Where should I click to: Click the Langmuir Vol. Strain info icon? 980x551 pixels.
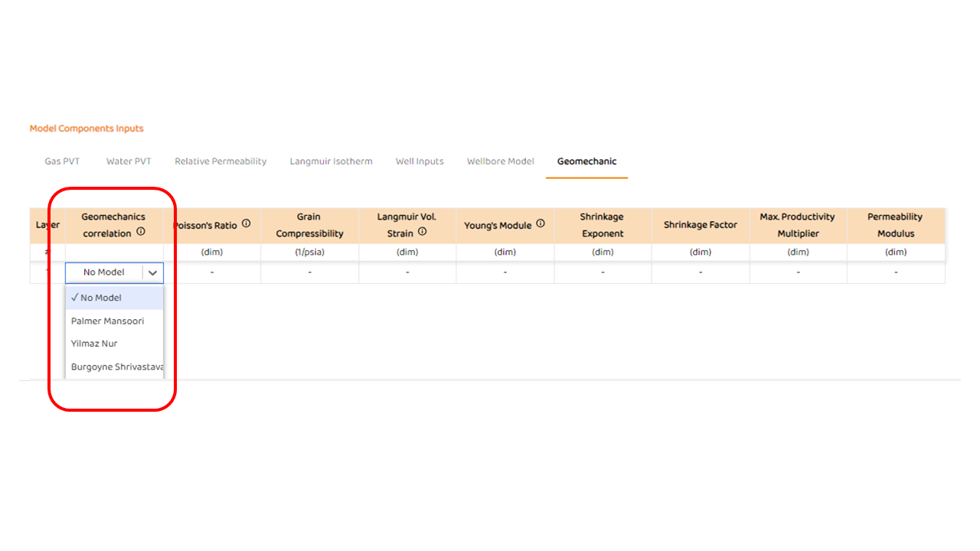coord(423,232)
